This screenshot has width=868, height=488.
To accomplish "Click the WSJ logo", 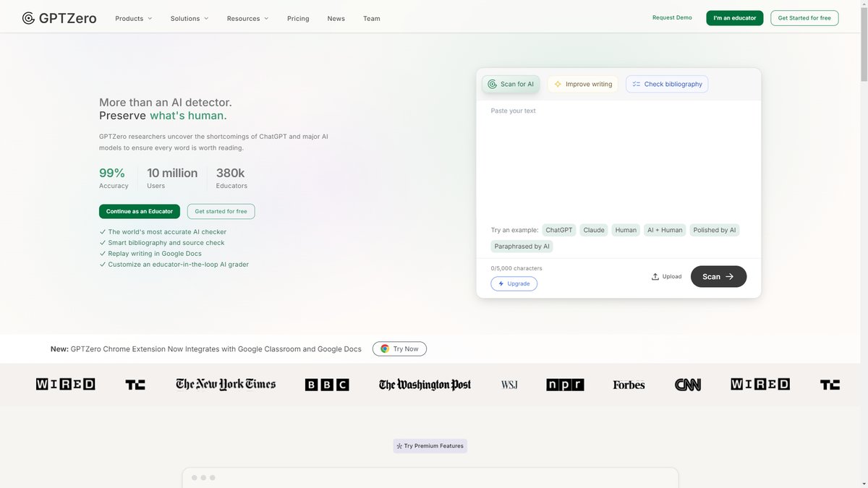I will [x=509, y=385].
